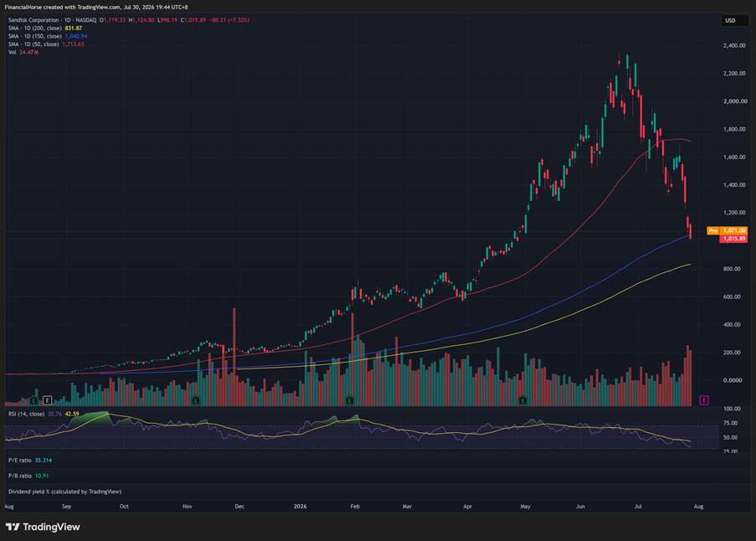Image resolution: width=756 pixels, height=541 pixels.
Task: Click the SMA 200 value 831.87
Action: 74,28
